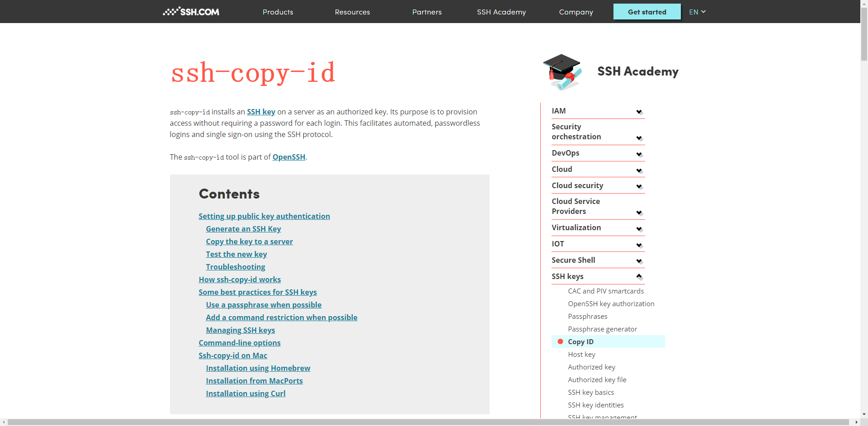Select Host key in the sidebar
The image size is (868, 426).
(x=581, y=354)
